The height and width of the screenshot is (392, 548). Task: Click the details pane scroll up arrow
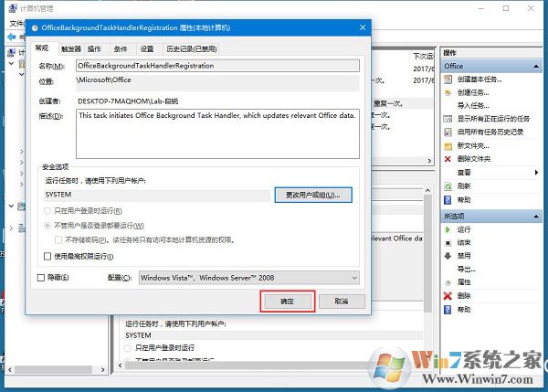tap(427, 191)
